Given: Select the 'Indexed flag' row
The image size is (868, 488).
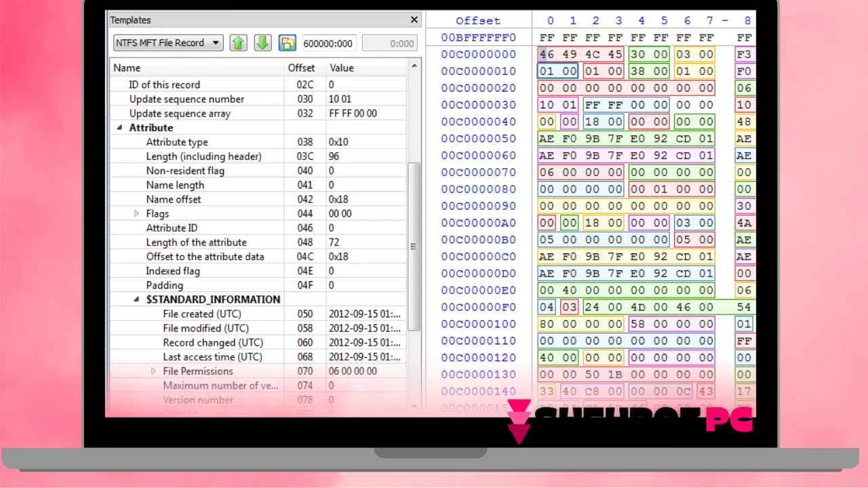Looking at the screenshot, I should pyautogui.click(x=258, y=271).
